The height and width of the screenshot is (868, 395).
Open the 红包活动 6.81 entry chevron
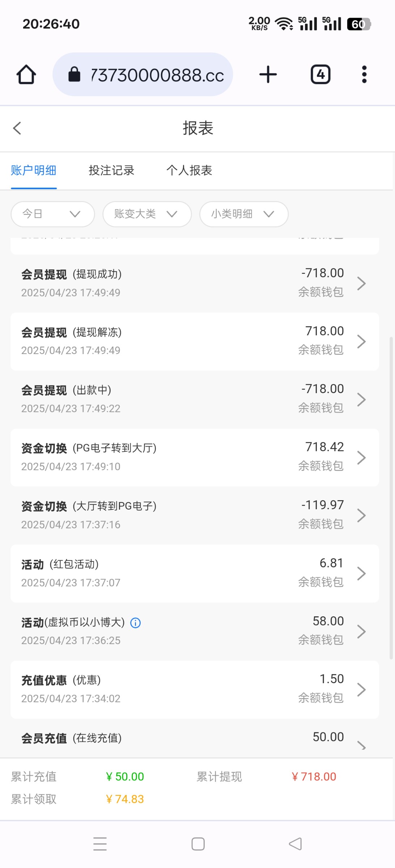coord(361,574)
